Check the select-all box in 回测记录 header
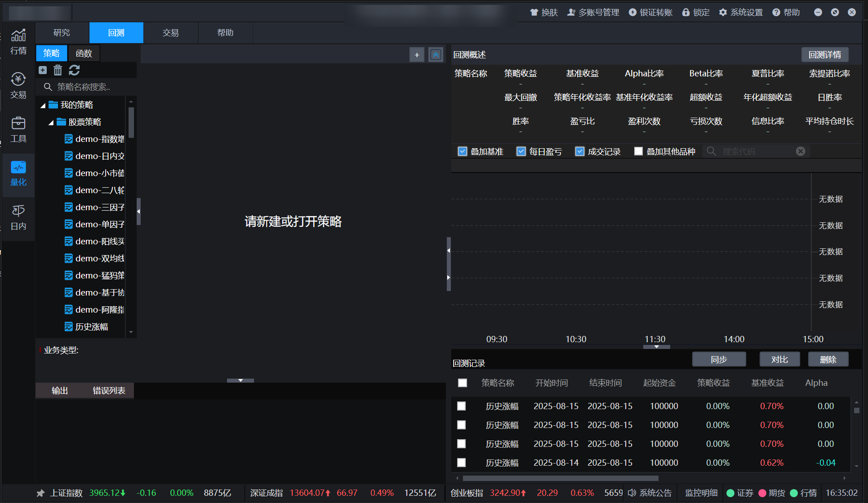This screenshot has height=503, width=868. (x=463, y=383)
